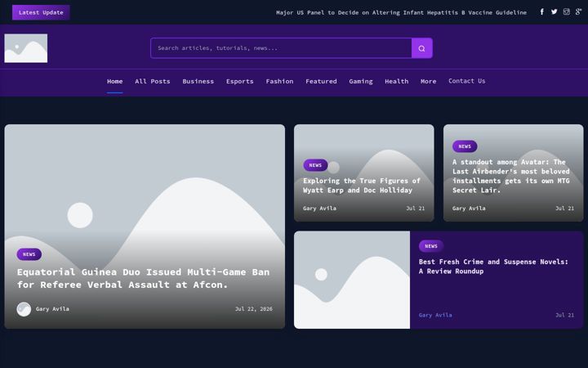588x368 pixels.
Task: Click the magnifier search button
Action: coord(422,48)
